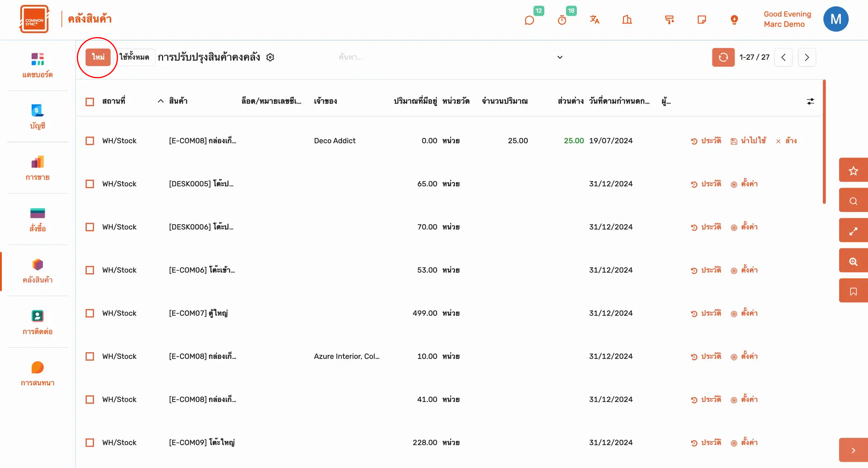Click the bookmark icon on right panel

tap(853, 292)
